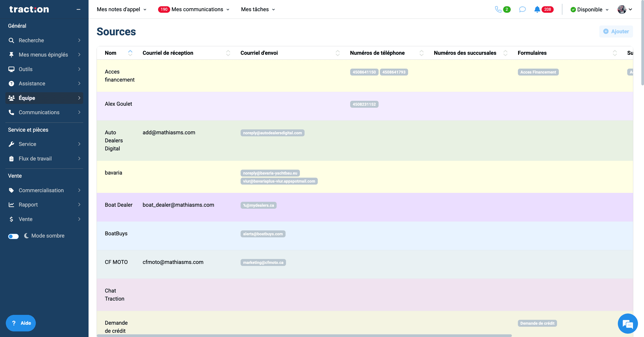Viewport: 644px width, 337px height.
Task: Sort by Numéros de téléphone column
Action: [422, 53]
